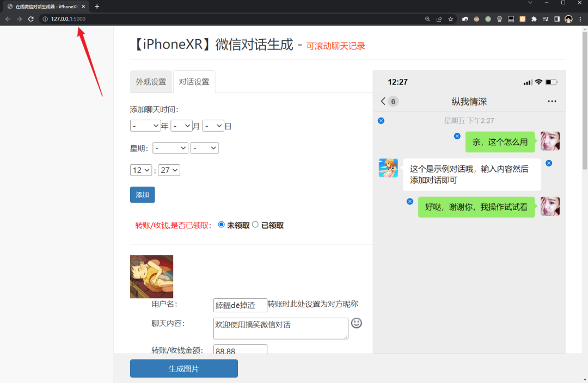The width and height of the screenshot is (588, 383).
Task: Click the phone preview back arrow
Action: [x=383, y=101]
